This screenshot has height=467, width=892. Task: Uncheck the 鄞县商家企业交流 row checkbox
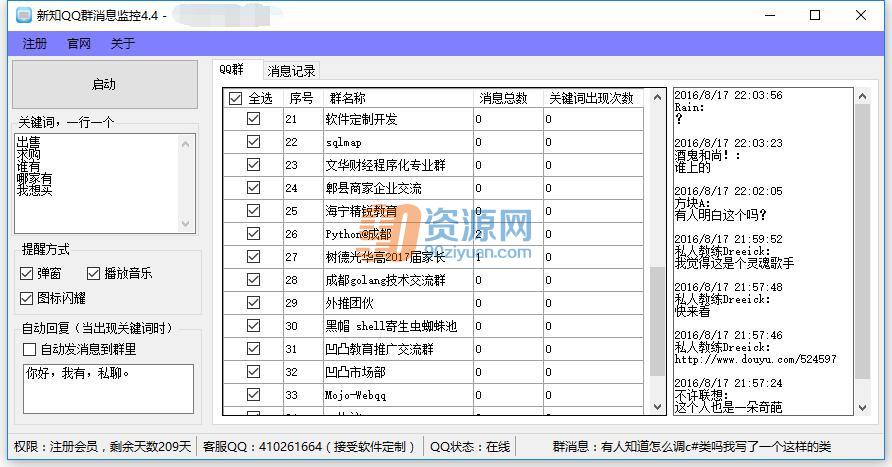pyautogui.click(x=254, y=188)
